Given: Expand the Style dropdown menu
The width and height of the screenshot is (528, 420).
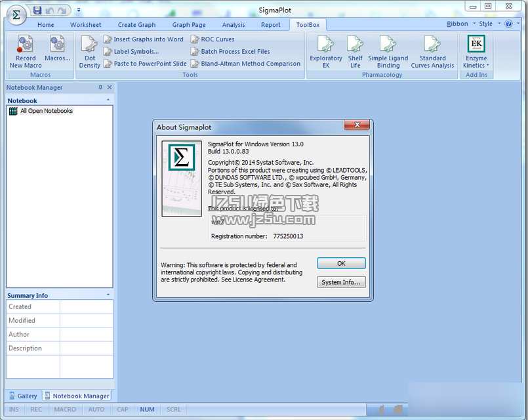Looking at the screenshot, I should click(489, 24).
